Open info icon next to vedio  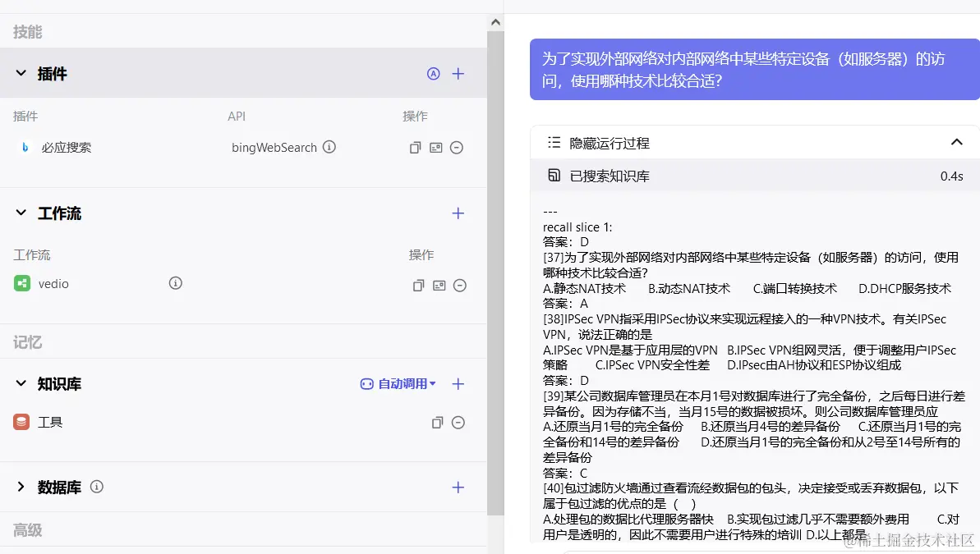tap(176, 283)
